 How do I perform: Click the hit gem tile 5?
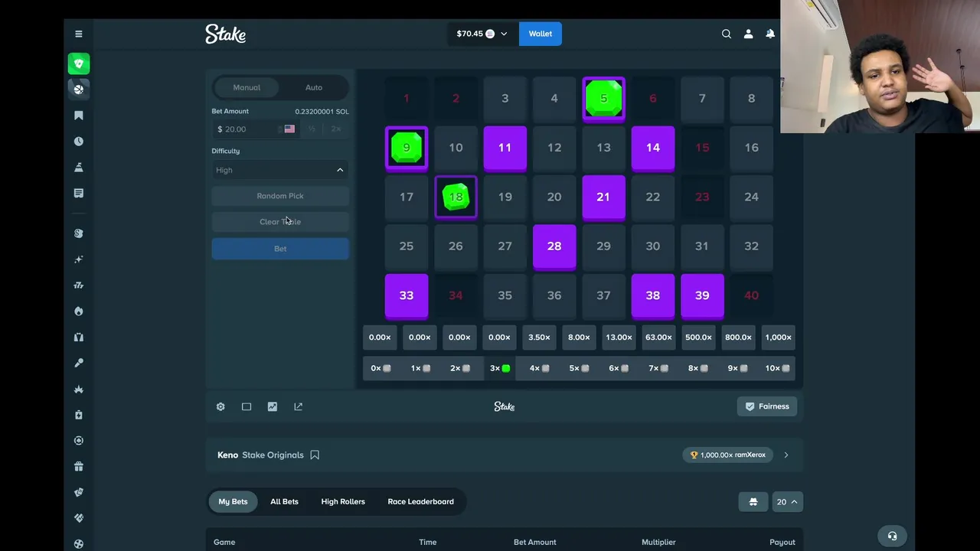tap(603, 99)
